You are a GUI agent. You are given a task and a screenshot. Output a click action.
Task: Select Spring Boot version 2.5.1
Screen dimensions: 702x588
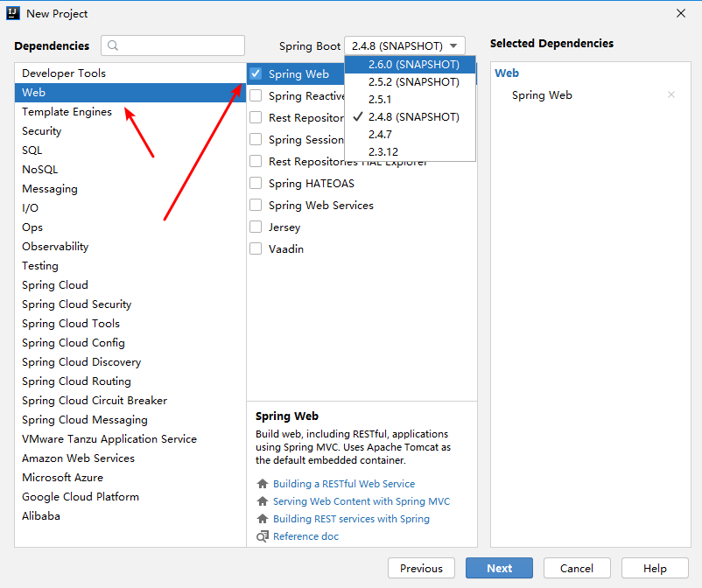pos(411,100)
